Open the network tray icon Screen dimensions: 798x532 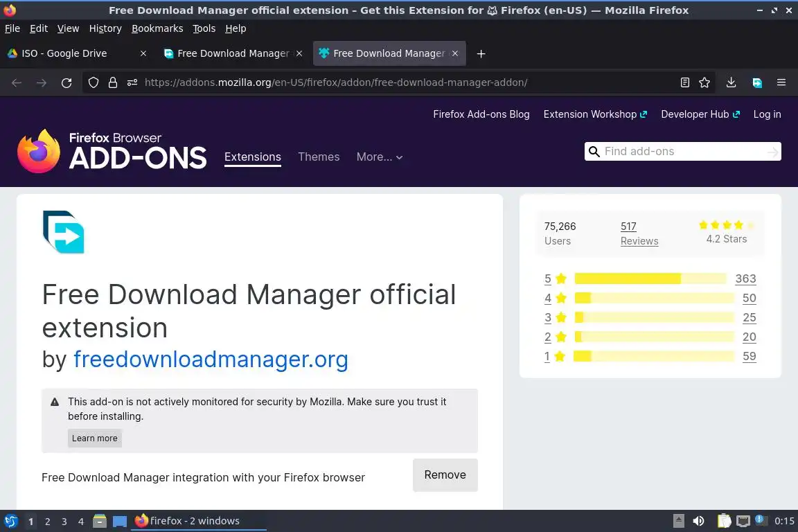[743, 521]
